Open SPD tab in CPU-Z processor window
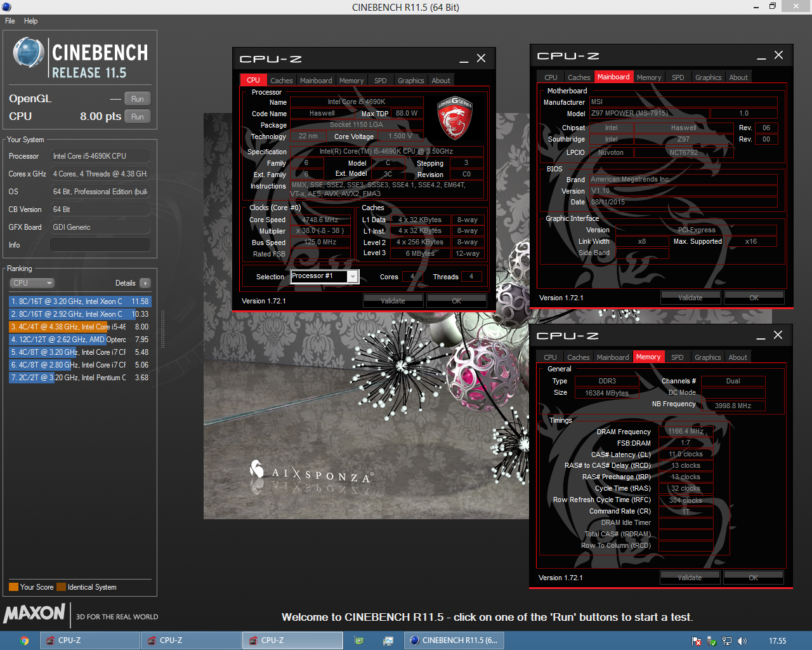812x650 pixels. [x=380, y=81]
